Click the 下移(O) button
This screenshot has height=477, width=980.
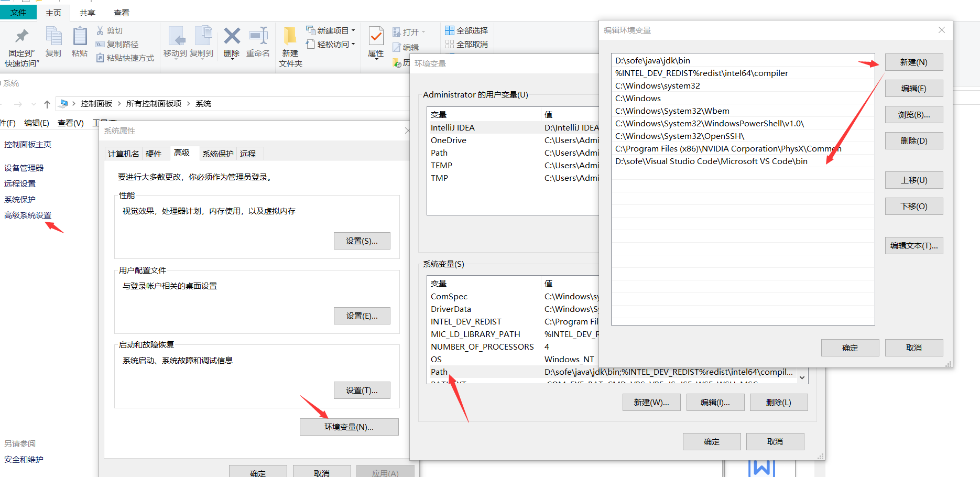click(914, 207)
